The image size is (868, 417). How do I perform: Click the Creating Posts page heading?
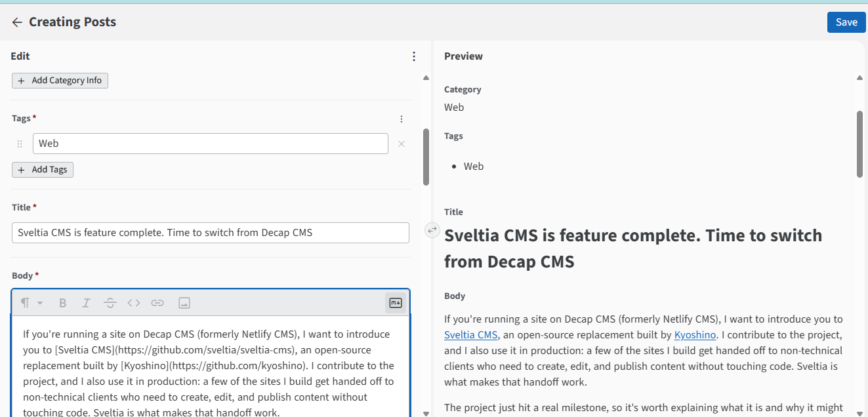point(72,22)
